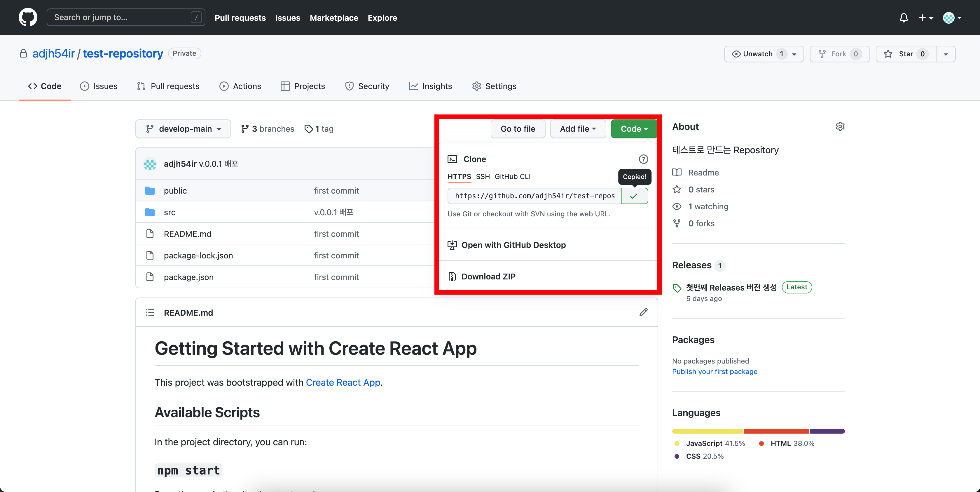Viewport: 980px width, 492px height.
Task: Select the Pull requests repository tab
Action: 168,86
